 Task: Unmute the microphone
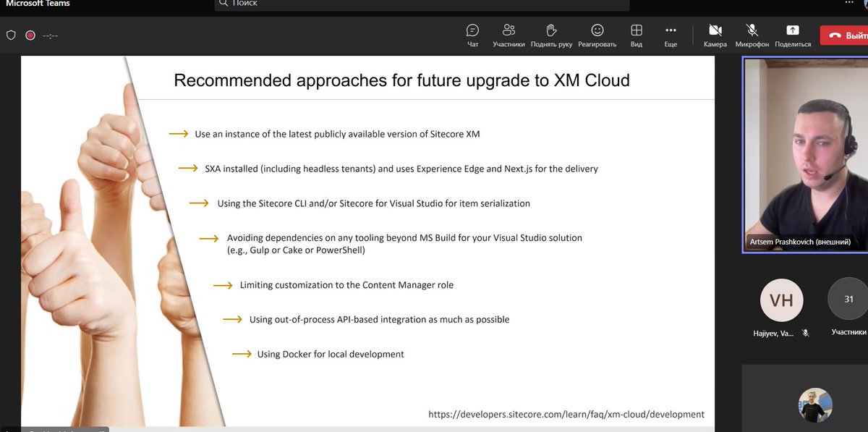[752, 35]
